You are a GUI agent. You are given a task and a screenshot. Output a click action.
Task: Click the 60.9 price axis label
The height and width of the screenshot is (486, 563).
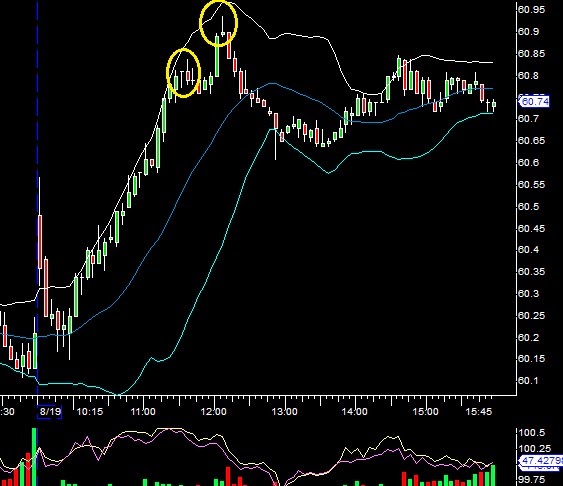528,32
